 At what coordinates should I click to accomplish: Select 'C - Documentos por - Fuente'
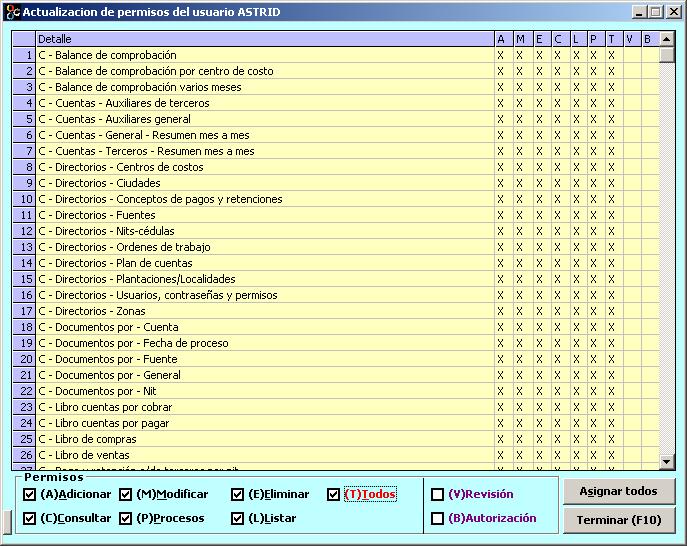coord(265,359)
